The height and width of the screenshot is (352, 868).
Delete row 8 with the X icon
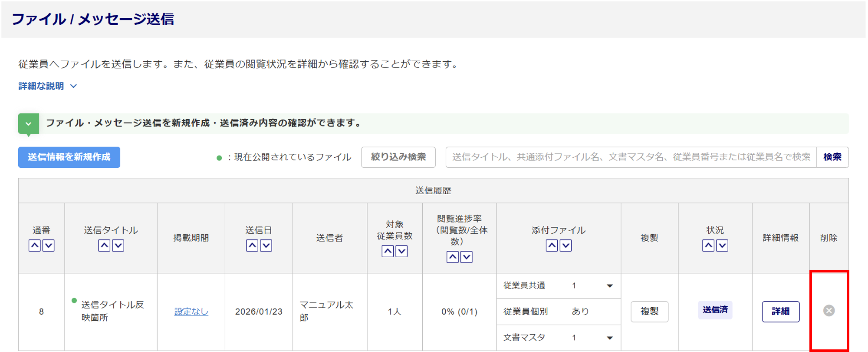(x=829, y=311)
